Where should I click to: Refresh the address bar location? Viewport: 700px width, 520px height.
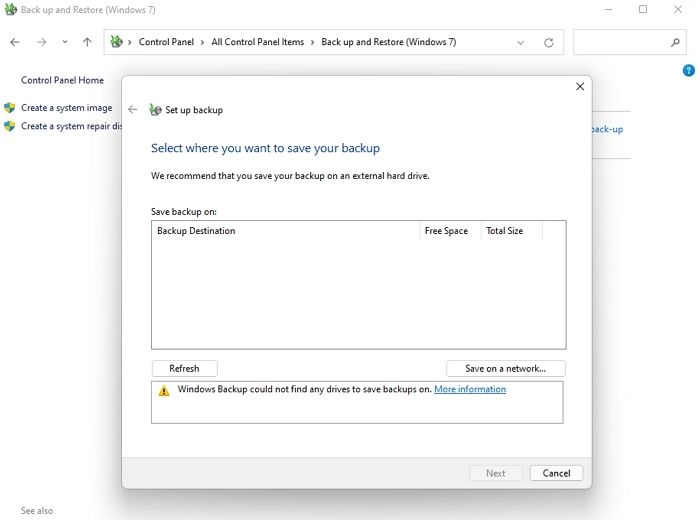[549, 43]
